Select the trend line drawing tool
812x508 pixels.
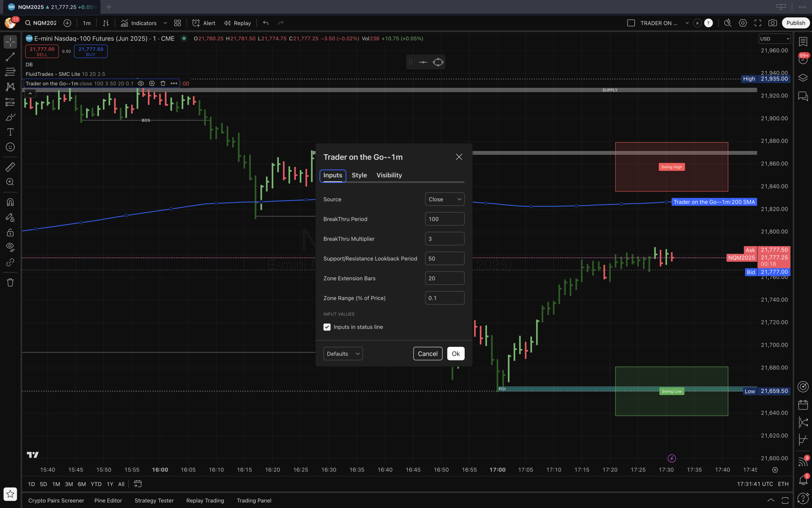(10, 57)
